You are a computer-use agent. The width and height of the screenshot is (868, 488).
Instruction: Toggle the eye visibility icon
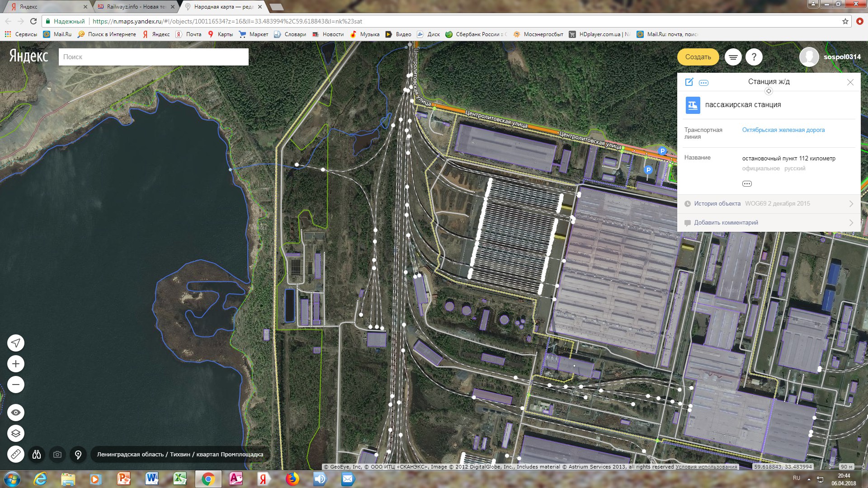[x=16, y=412]
